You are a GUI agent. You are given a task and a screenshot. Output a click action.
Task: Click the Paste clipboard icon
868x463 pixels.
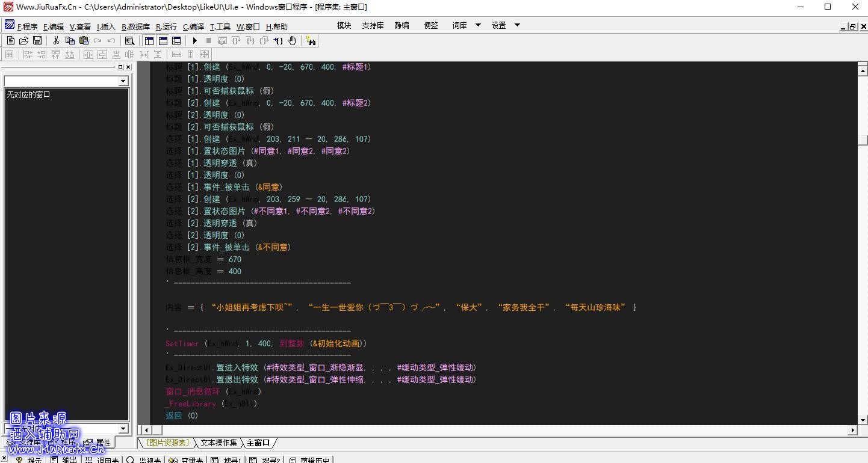tap(84, 41)
